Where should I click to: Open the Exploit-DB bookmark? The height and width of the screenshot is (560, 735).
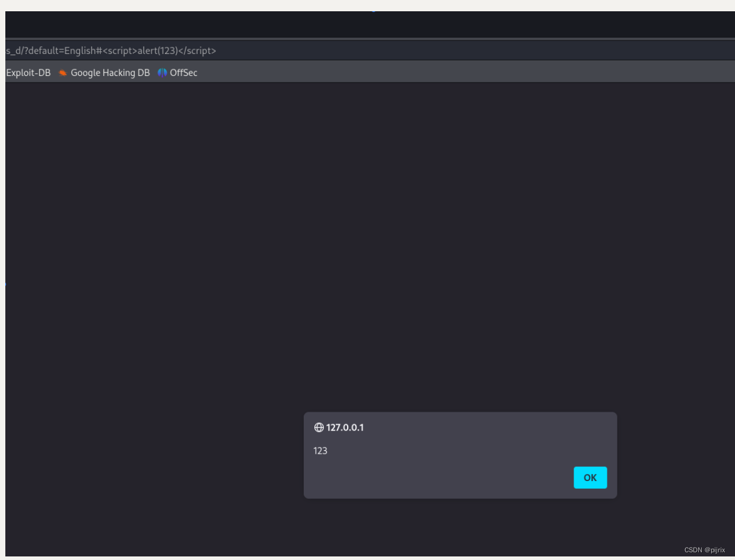coord(28,73)
